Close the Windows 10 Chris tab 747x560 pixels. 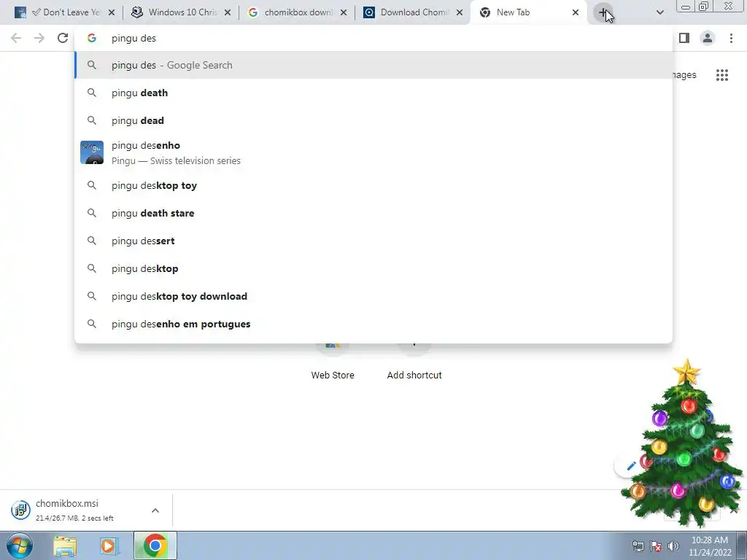tap(228, 13)
